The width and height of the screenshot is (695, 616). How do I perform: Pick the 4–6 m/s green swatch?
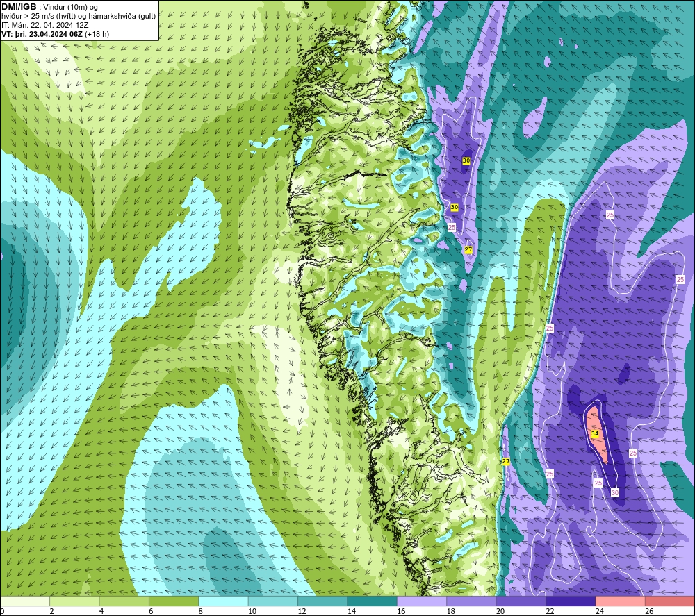pos(124,601)
